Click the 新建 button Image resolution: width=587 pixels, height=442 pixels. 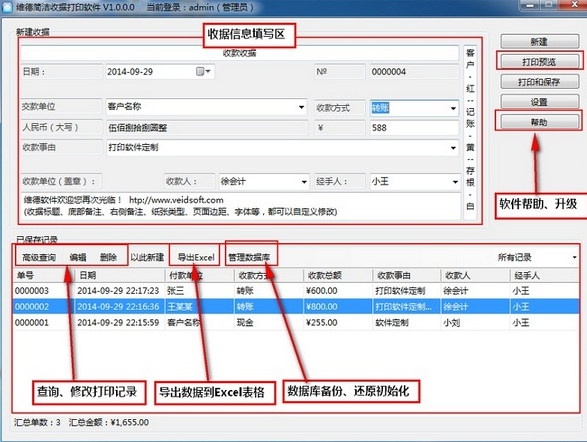(x=539, y=42)
